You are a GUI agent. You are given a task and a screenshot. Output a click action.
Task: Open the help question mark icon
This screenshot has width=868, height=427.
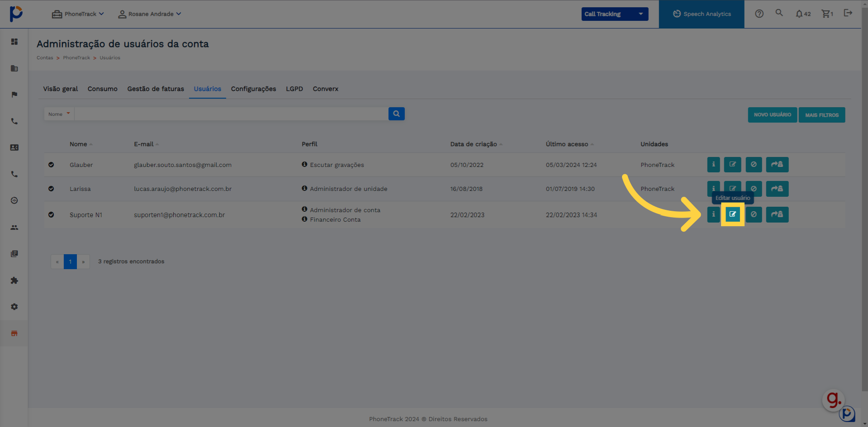click(x=759, y=14)
